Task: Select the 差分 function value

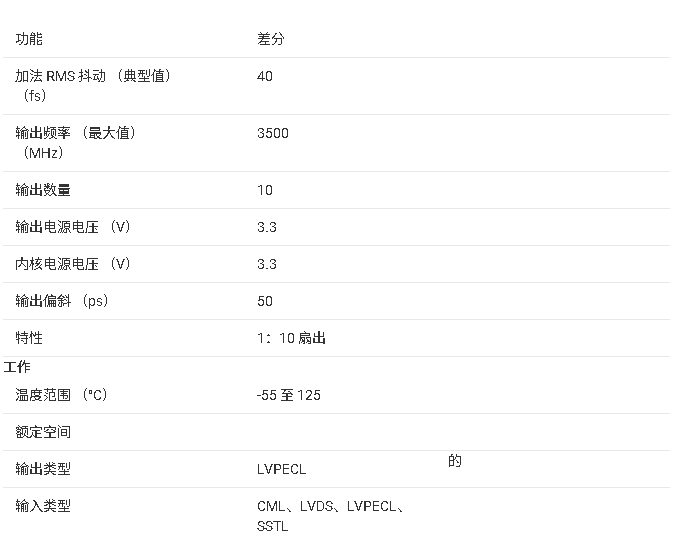Action: (x=271, y=39)
